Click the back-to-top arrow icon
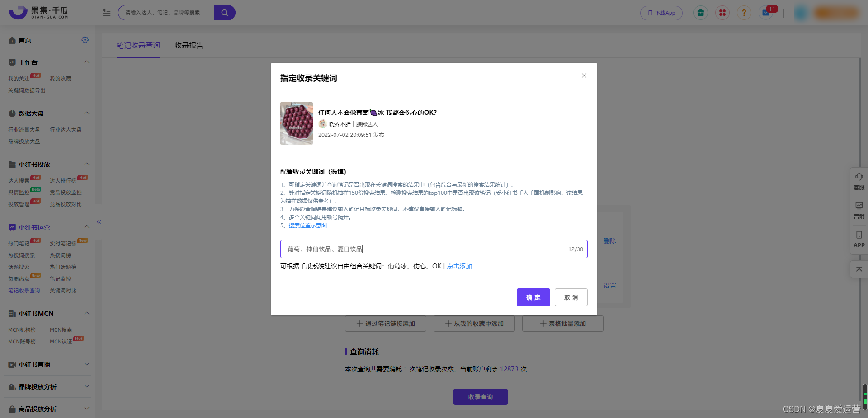The width and height of the screenshot is (868, 418). [x=859, y=269]
